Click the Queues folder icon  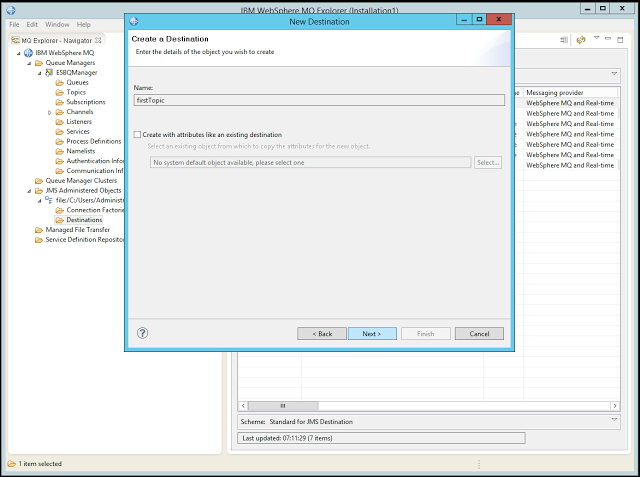[60, 82]
